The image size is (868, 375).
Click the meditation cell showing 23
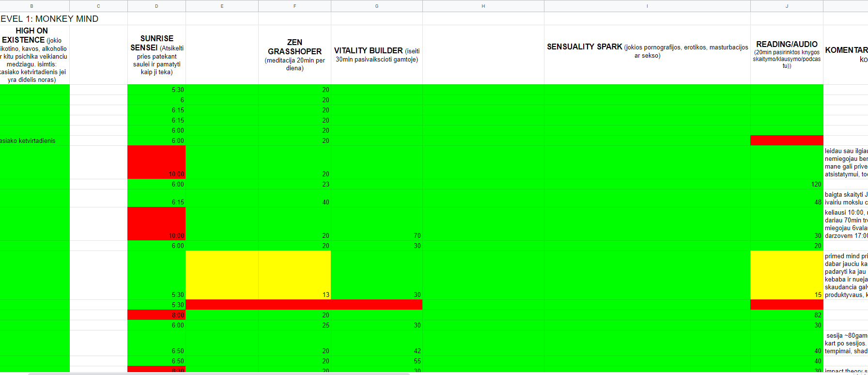pyautogui.click(x=294, y=184)
